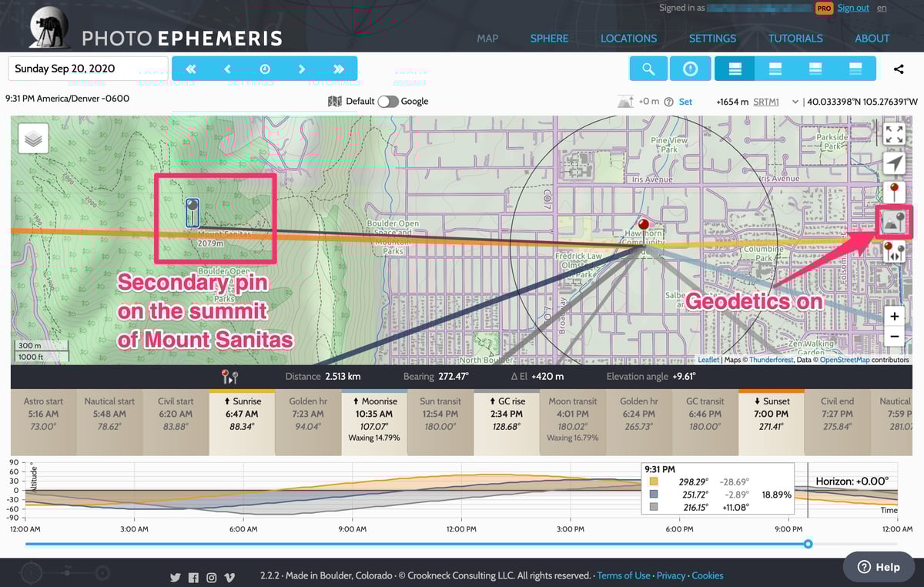Select the first (active) panel layout button
The image size is (924, 587).
[x=735, y=69]
